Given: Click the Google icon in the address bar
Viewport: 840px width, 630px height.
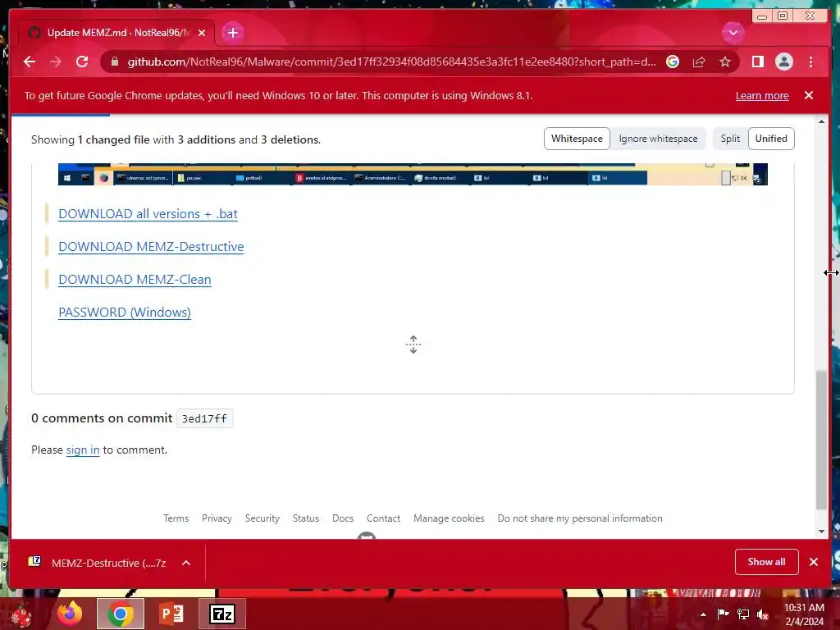Looking at the screenshot, I should click(x=673, y=62).
